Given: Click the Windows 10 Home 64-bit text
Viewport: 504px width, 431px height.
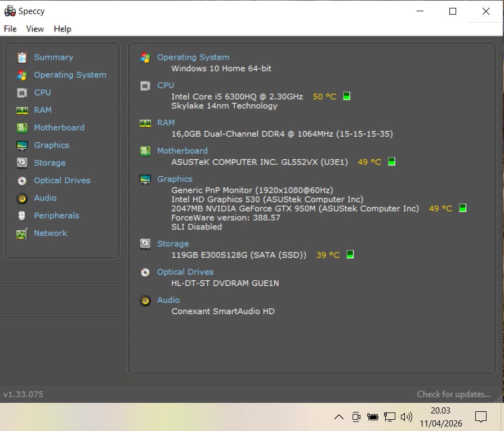Looking at the screenshot, I should (x=221, y=69).
